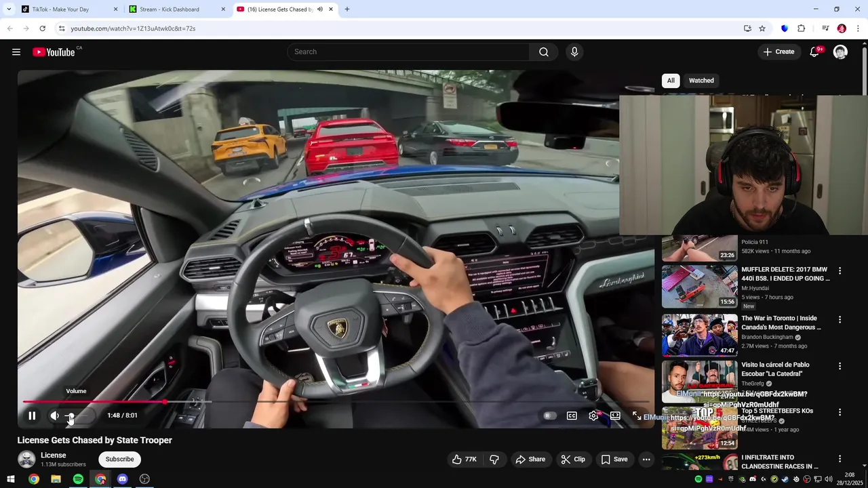Screen dimensions: 868x488
Task: Pause the video with the pause button
Action: (x=32, y=415)
